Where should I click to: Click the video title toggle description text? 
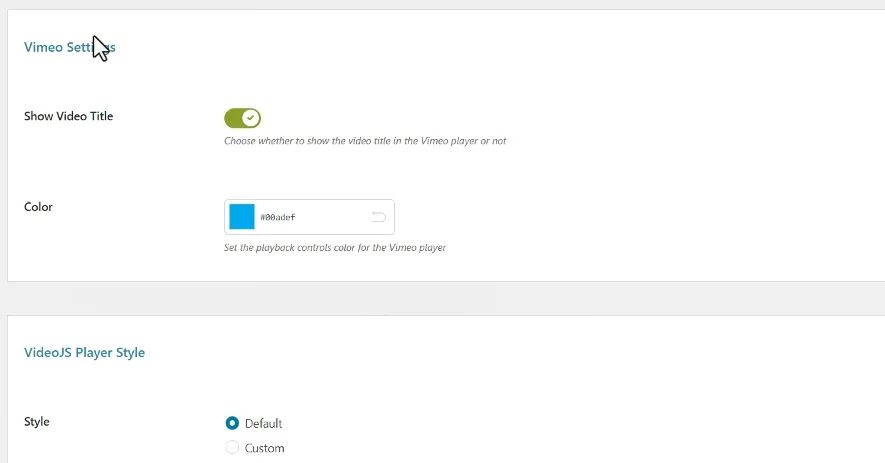point(365,141)
